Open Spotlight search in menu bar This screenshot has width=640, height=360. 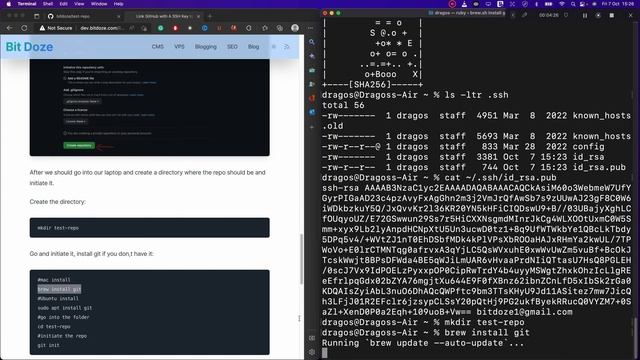[x=573, y=4]
